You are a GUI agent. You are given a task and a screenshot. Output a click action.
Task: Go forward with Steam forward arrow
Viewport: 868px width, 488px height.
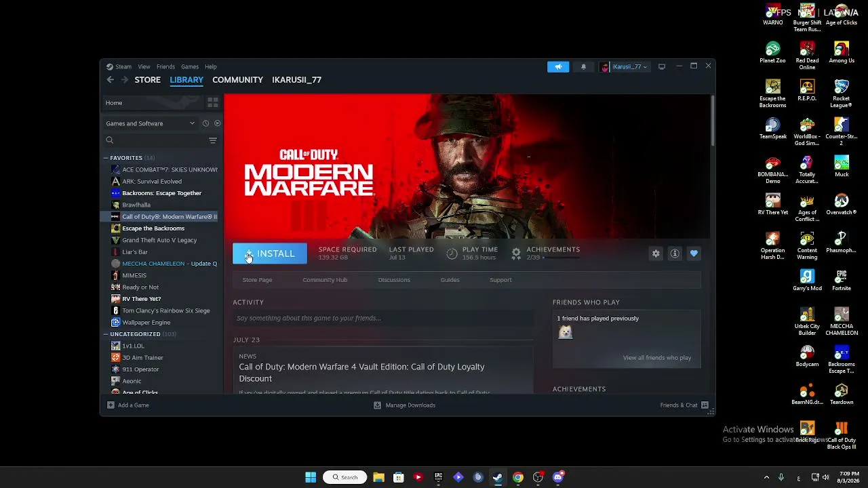pyautogui.click(x=124, y=80)
